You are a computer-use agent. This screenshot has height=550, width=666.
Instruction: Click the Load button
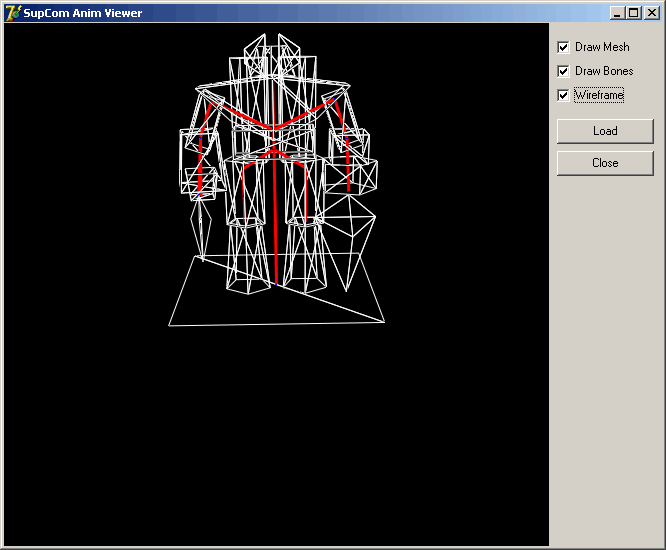click(x=605, y=131)
